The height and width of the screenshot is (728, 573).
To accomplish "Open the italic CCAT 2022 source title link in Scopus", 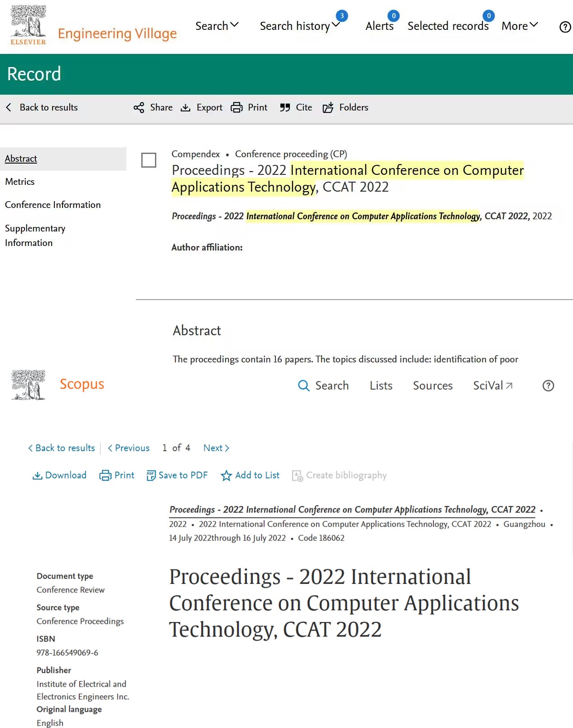I will 352,510.
